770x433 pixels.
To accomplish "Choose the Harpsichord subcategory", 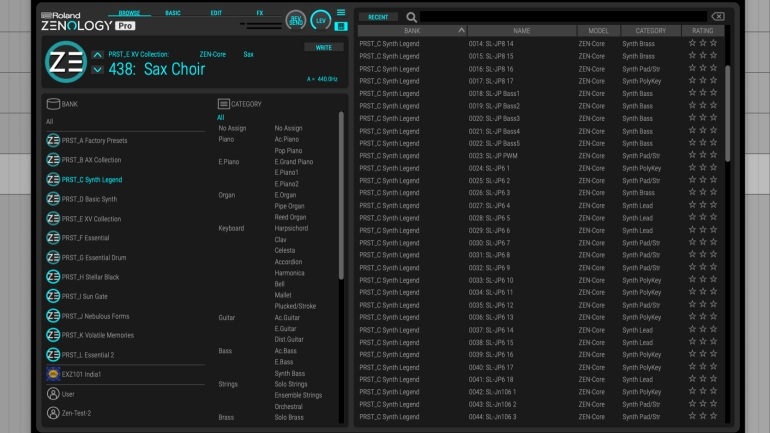I will (x=291, y=228).
